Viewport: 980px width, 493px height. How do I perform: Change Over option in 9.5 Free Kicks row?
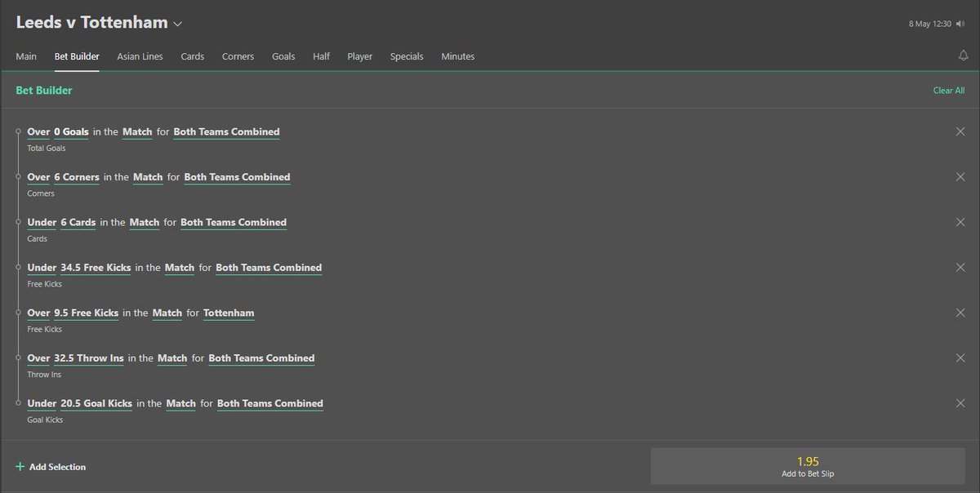click(38, 313)
